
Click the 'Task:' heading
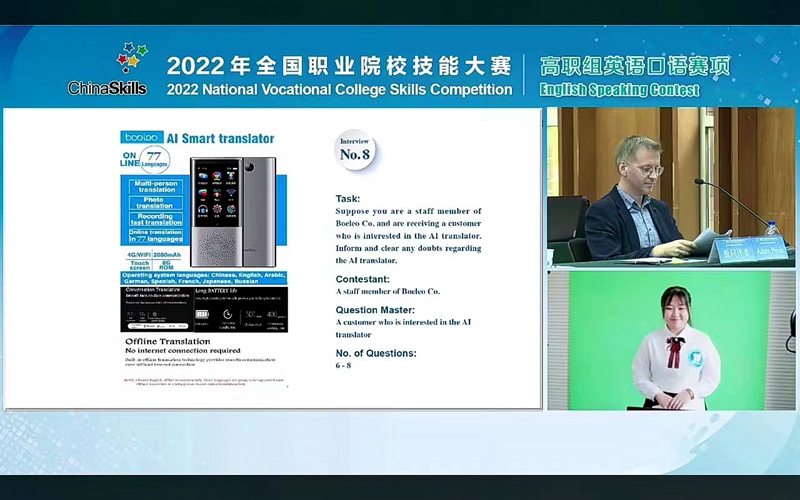pyautogui.click(x=348, y=198)
